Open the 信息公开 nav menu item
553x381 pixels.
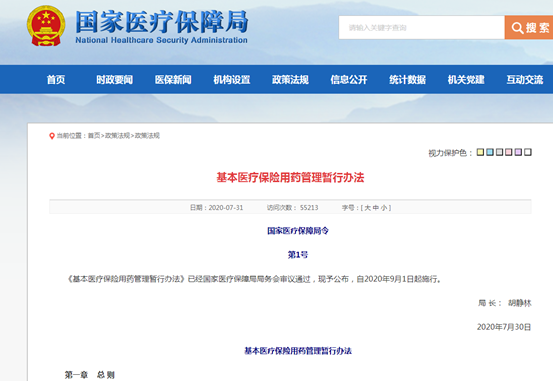click(x=349, y=80)
